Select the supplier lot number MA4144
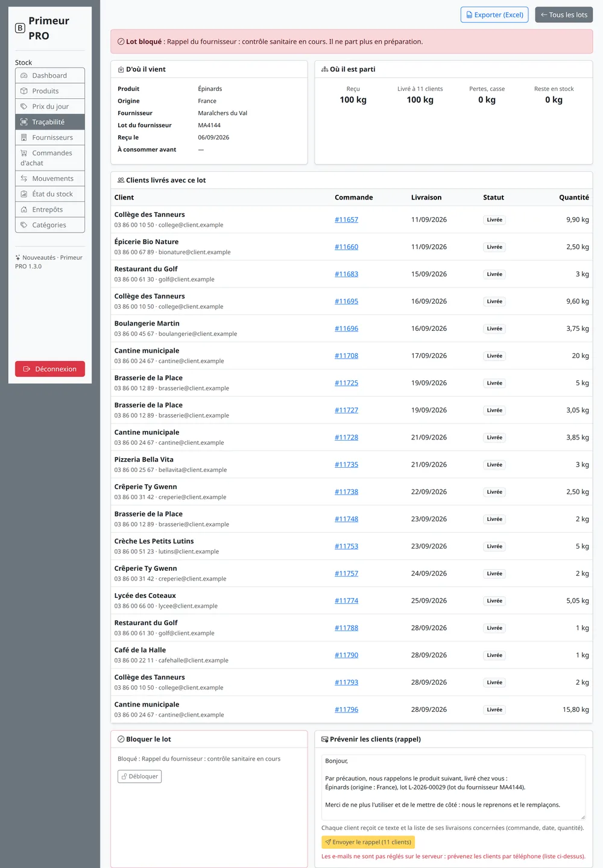The height and width of the screenshot is (868, 603). point(209,125)
